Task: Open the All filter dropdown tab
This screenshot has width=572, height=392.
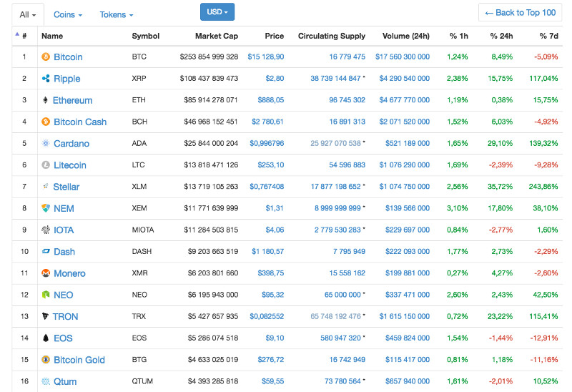Action: coord(28,15)
